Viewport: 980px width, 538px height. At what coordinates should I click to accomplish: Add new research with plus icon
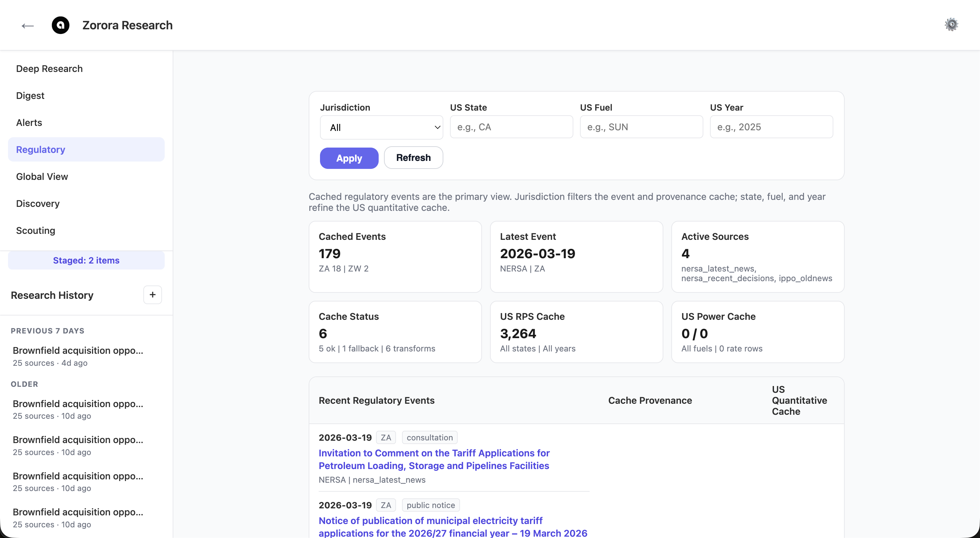point(153,295)
